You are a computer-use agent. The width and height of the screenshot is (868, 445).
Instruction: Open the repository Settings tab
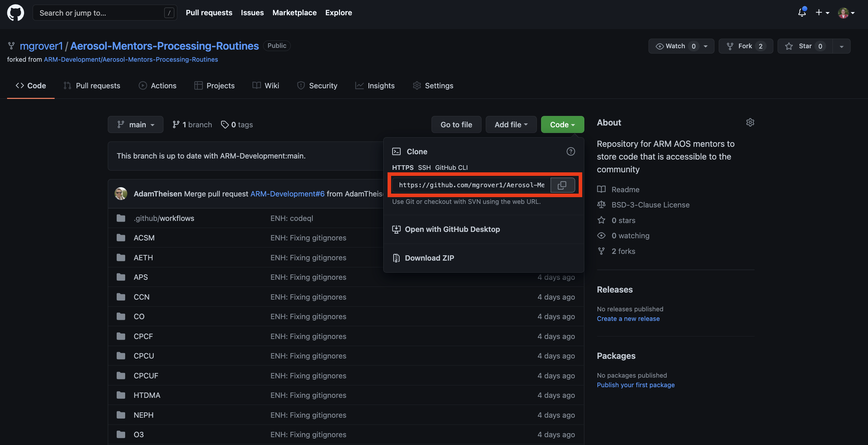pyautogui.click(x=433, y=85)
